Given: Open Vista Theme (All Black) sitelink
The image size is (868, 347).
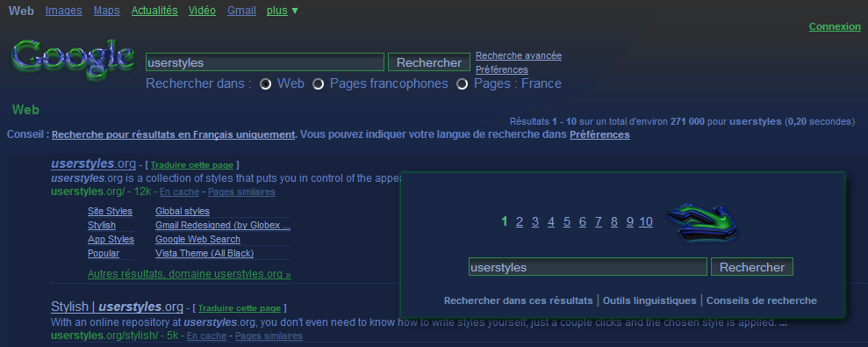Looking at the screenshot, I should 204,253.
